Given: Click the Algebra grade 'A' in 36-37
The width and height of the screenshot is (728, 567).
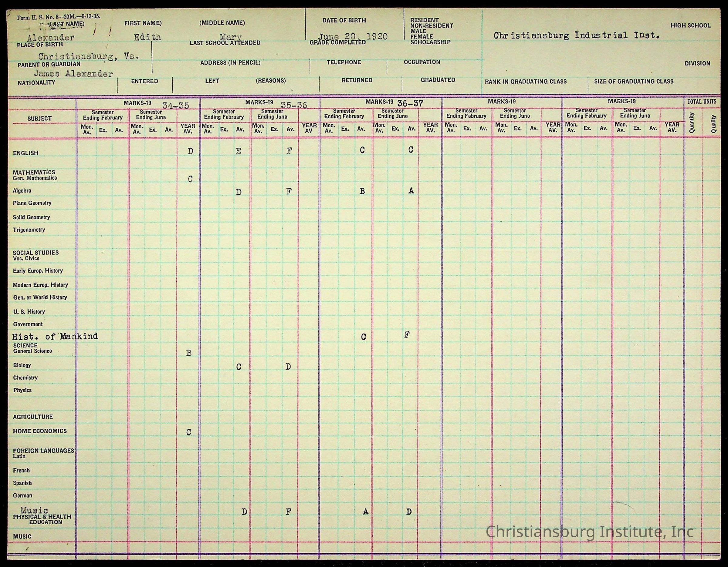Looking at the screenshot, I should pyautogui.click(x=411, y=190).
